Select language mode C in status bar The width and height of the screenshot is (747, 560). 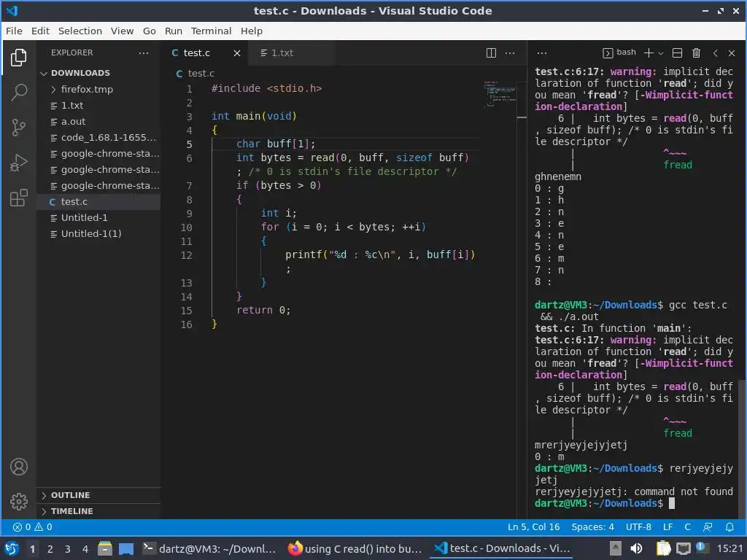coord(687,527)
